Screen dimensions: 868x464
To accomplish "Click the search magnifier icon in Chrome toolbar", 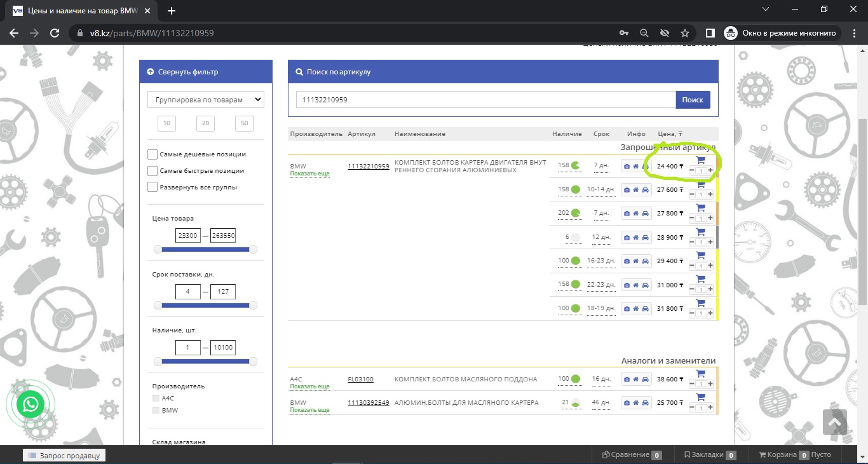I will [x=644, y=33].
